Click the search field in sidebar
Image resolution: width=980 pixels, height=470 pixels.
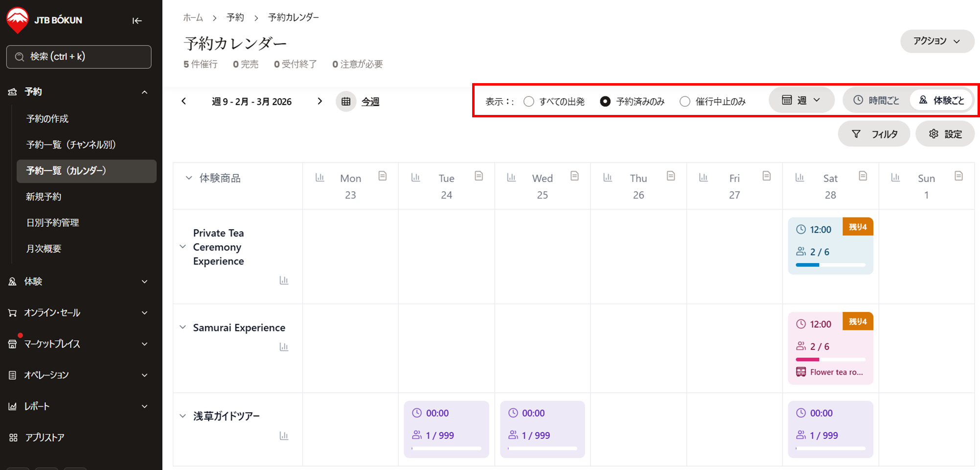(x=79, y=57)
